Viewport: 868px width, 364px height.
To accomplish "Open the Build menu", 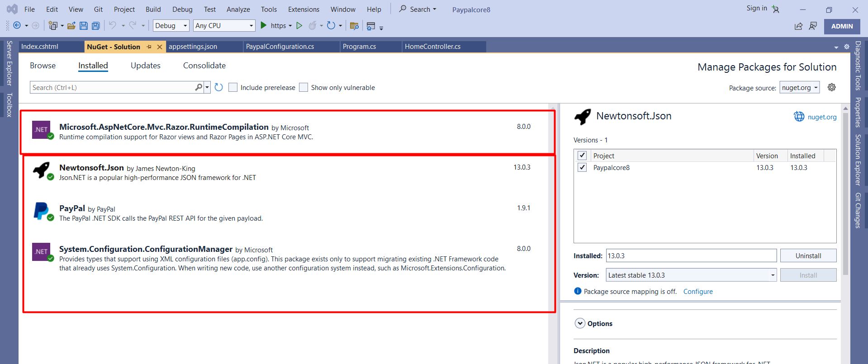I will (x=153, y=9).
